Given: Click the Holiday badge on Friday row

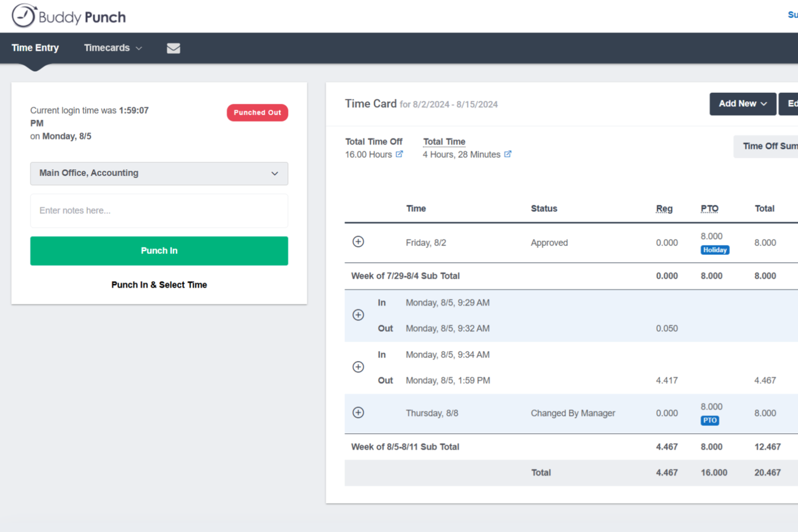Looking at the screenshot, I should pos(715,250).
